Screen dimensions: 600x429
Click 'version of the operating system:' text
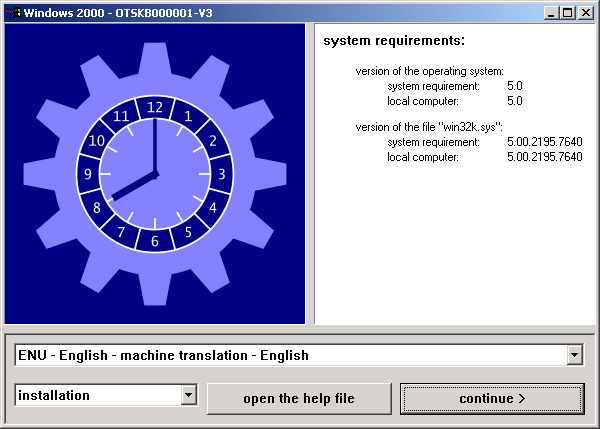click(x=429, y=71)
